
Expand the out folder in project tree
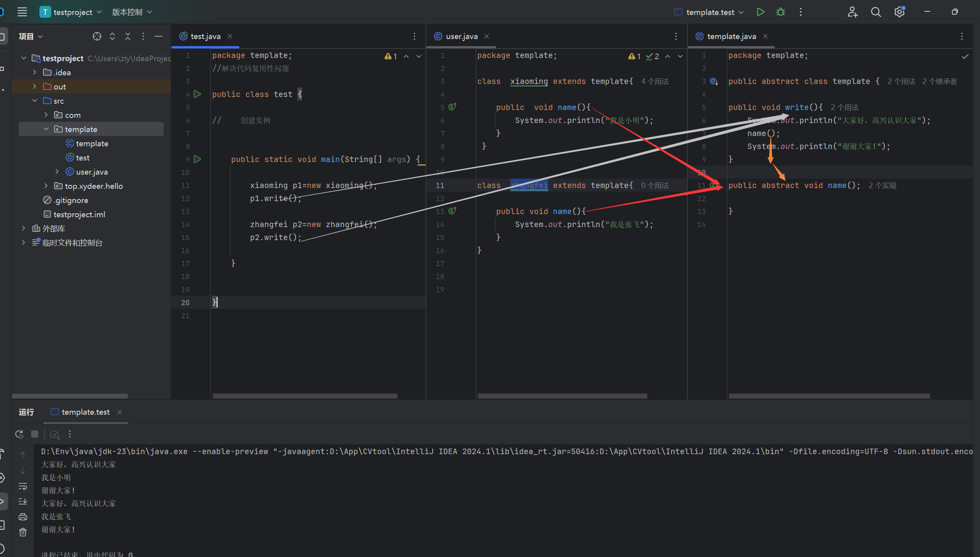coord(35,86)
